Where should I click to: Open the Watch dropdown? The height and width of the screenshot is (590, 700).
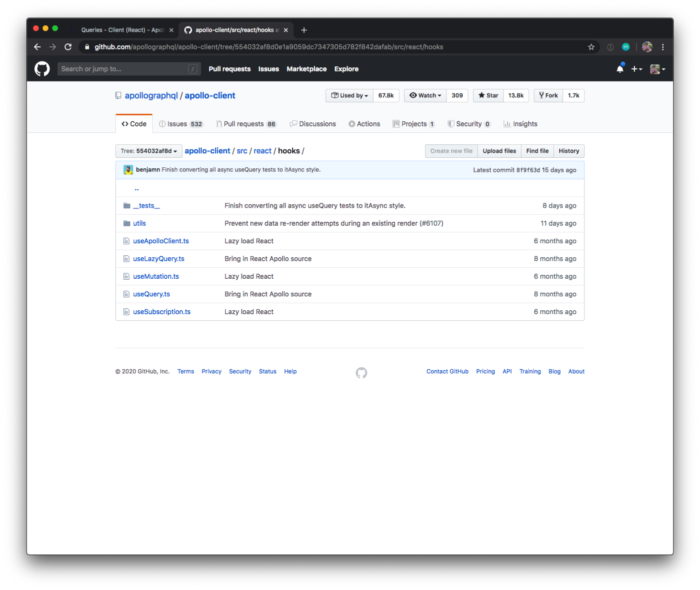click(x=425, y=95)
